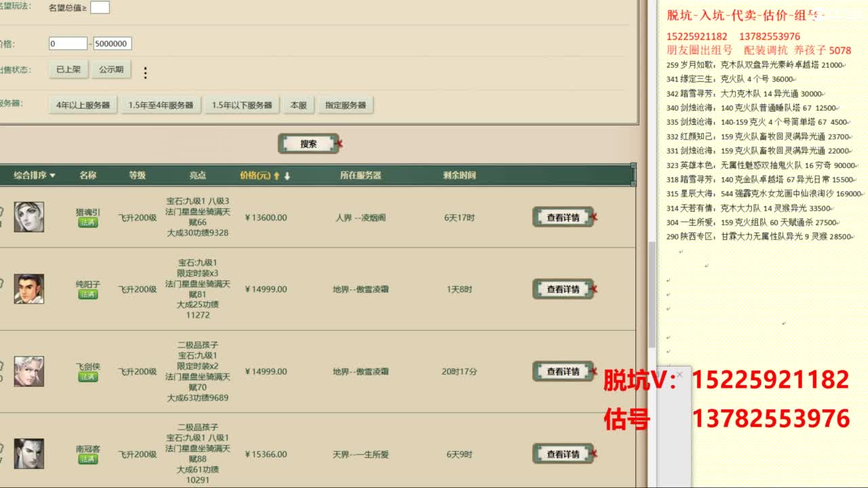View details for 飞剑侠 listing
Viewport: 868px width, 488px height.
563,371
